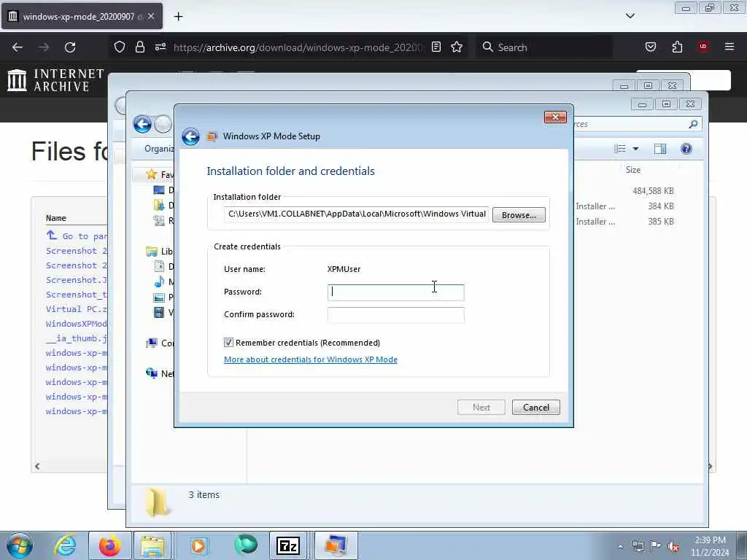Click Firefox back button

(18, 47)
